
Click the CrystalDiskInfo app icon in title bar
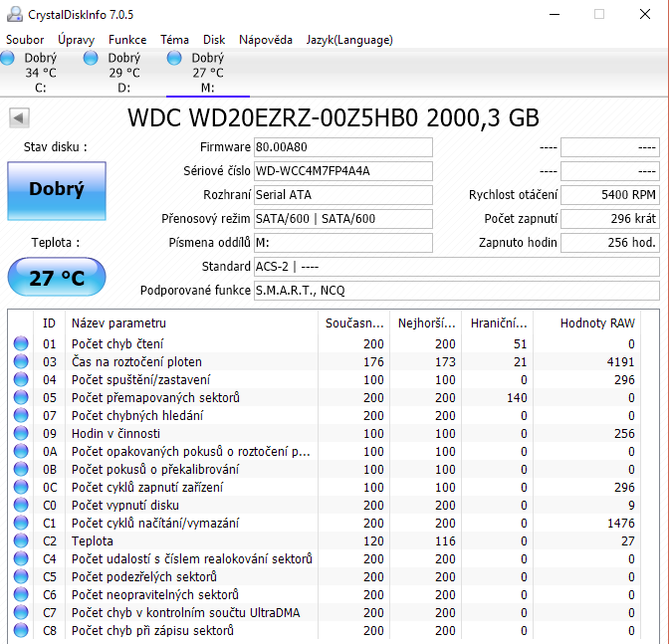coord(15,14)
